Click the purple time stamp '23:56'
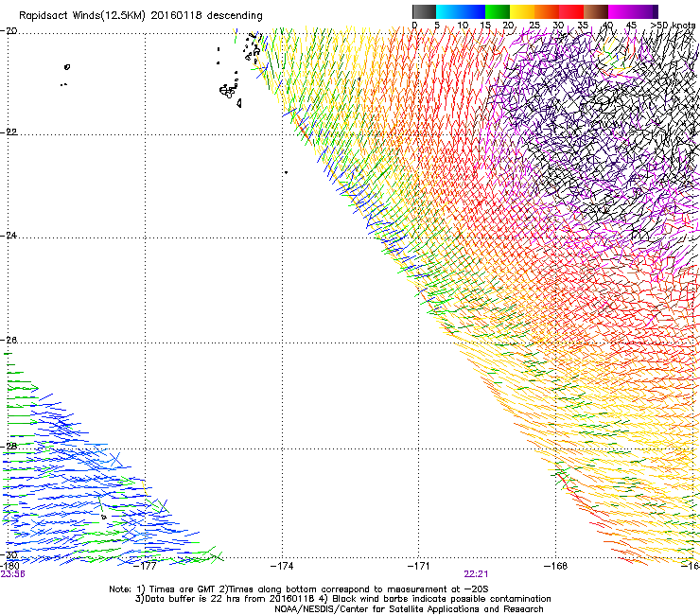The height and width of the screenshot is (615, 700). click(x=12, y=574)
